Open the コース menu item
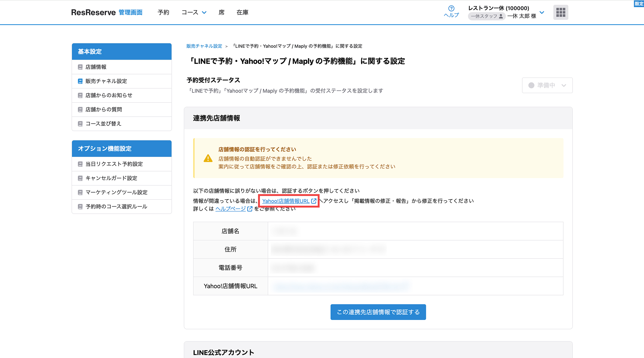 tap(190, 12)
